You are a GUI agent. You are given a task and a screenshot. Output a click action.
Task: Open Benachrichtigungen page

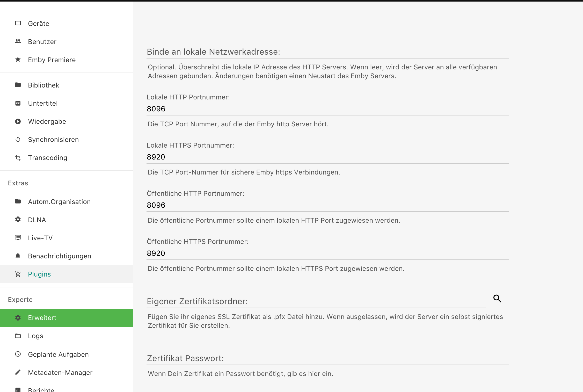pos(67,256)
